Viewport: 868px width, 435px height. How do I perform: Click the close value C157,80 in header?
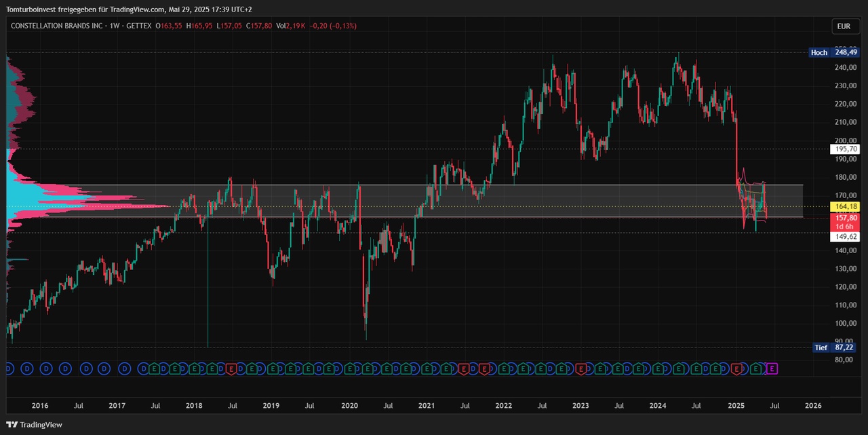coord(259,26)
